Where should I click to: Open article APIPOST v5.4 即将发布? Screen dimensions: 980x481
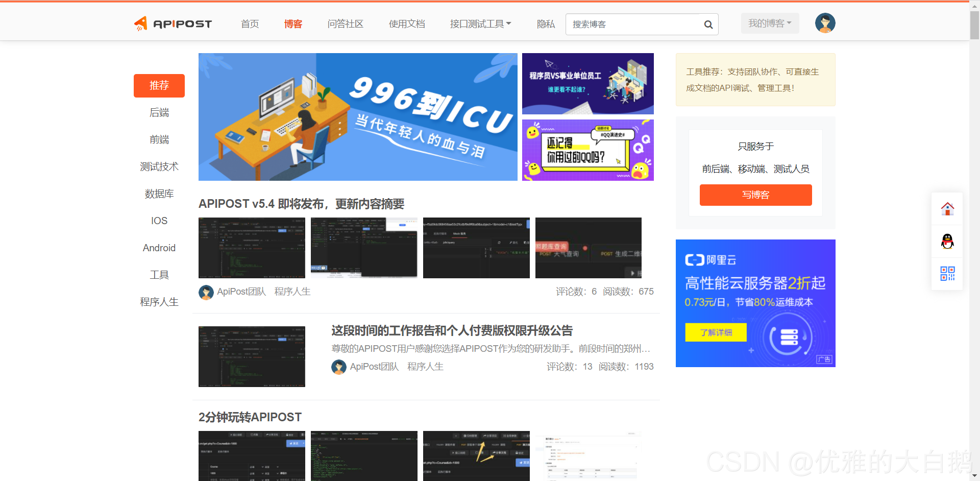pos(301,204)
